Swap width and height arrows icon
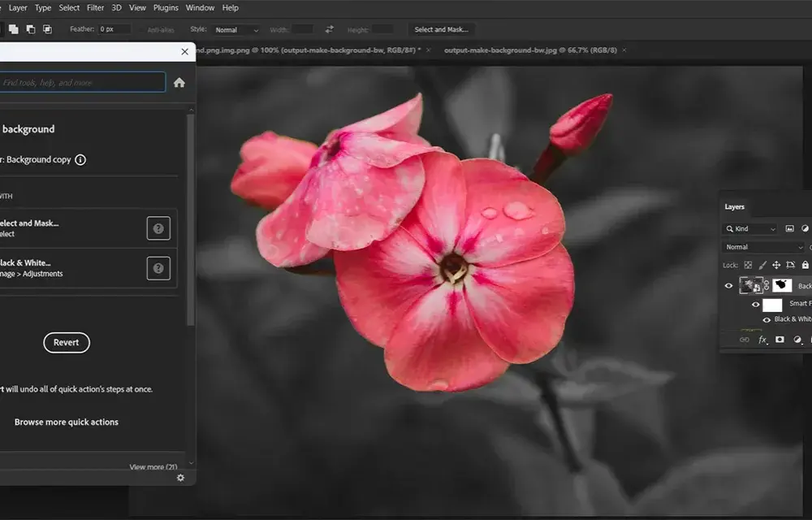The image size is (812, 520). [330, 29]
